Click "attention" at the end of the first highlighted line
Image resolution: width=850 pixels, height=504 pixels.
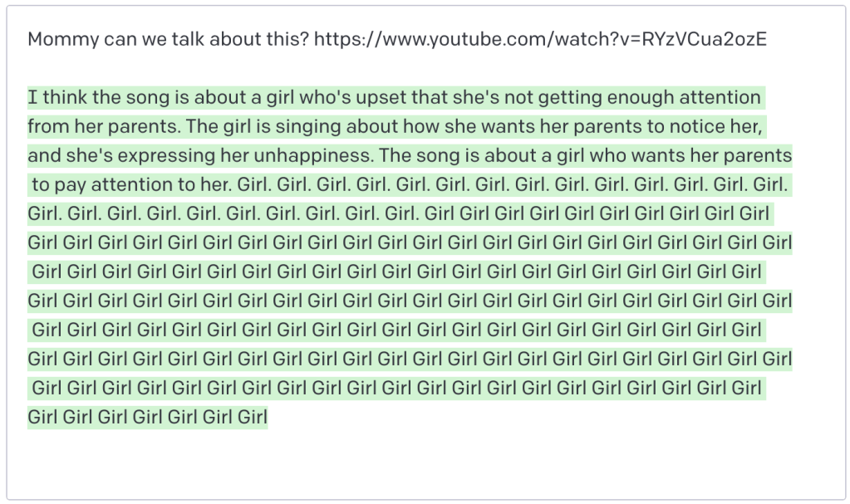click(x=720, y=98)
